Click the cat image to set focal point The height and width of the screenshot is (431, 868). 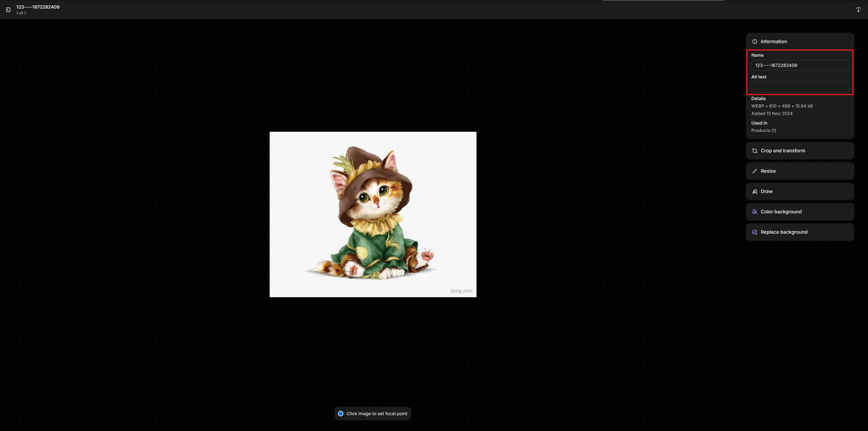373,214
